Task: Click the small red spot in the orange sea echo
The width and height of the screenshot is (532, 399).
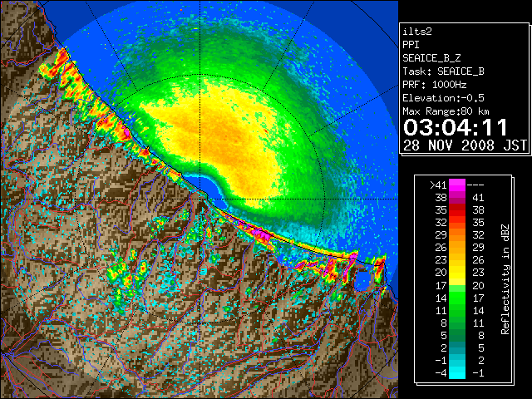Action: click(265, 130)
